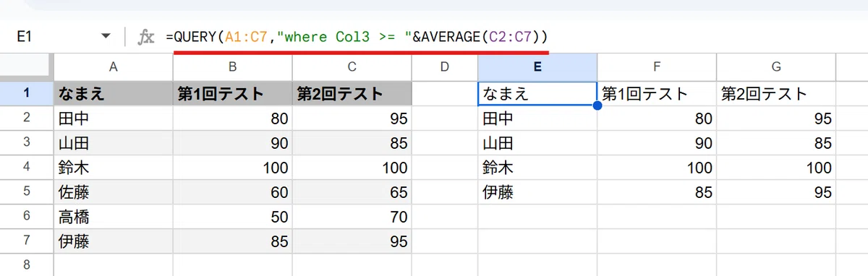Image resolution: width=868 pixels, height=276 pixels.
Task: Click cell A7 '伊藤'
Action: [x=113, y=241]
